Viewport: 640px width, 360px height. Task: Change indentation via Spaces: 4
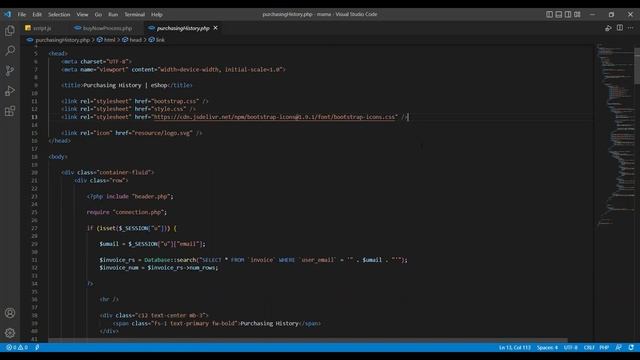point(547,348)
